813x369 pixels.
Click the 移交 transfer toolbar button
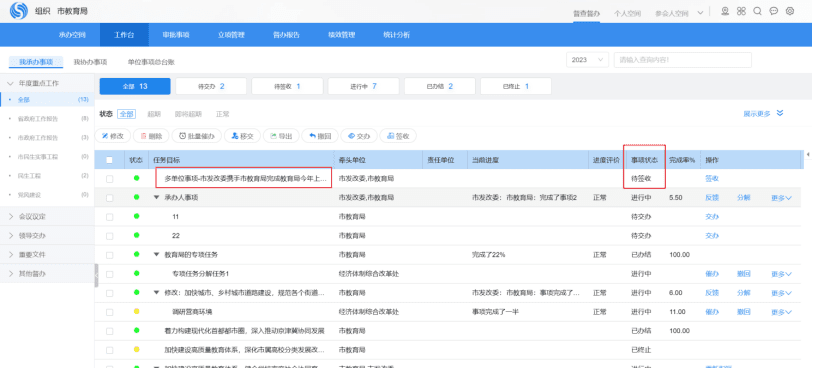tap(242, 136)
